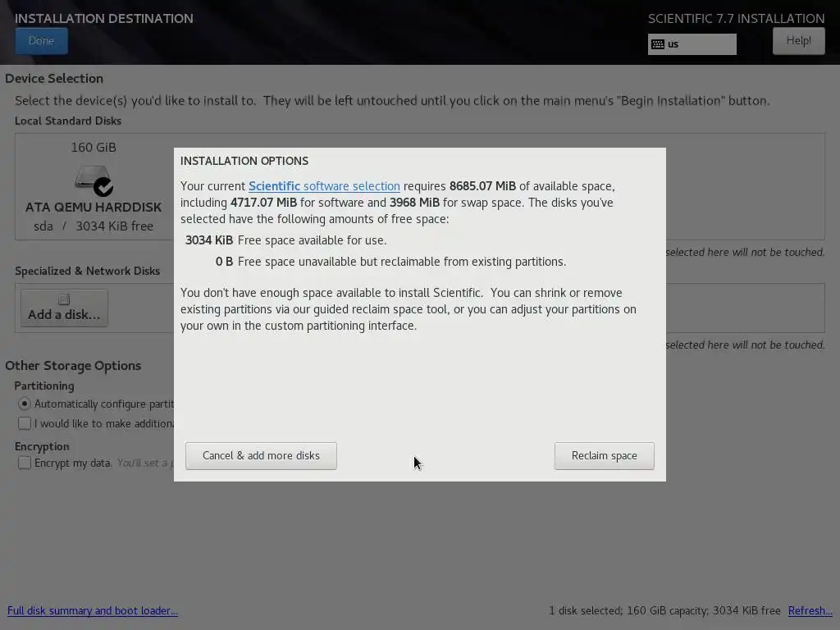Viewport: 840px width, 630px height.
Task: Click the Refresh... link
Action: (x=810, y=610)
